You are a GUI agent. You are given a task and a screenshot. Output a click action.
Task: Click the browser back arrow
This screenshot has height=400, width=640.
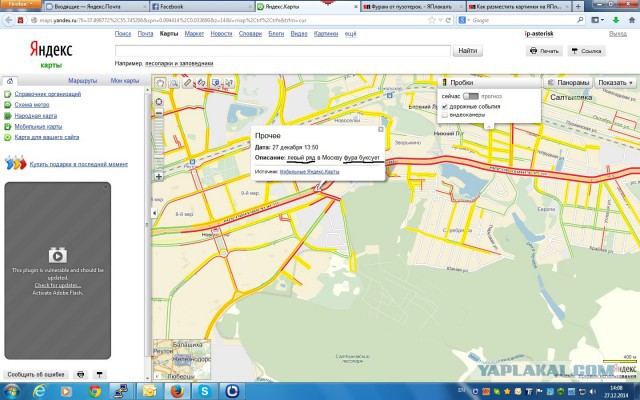click(x=9, y=20)
